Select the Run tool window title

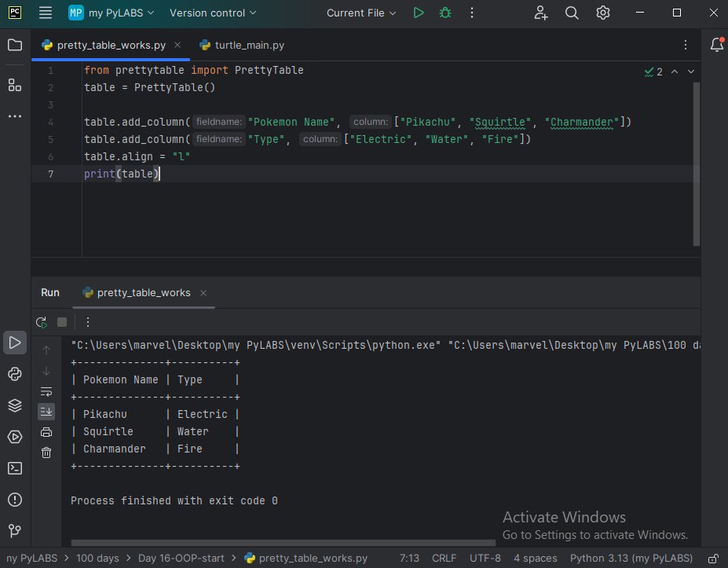point(50,292)
